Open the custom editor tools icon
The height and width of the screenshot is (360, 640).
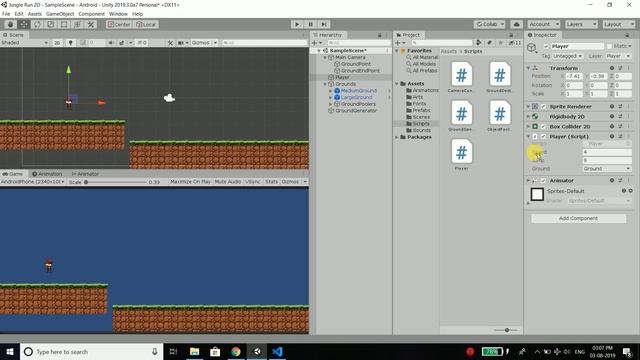[91, 24]
